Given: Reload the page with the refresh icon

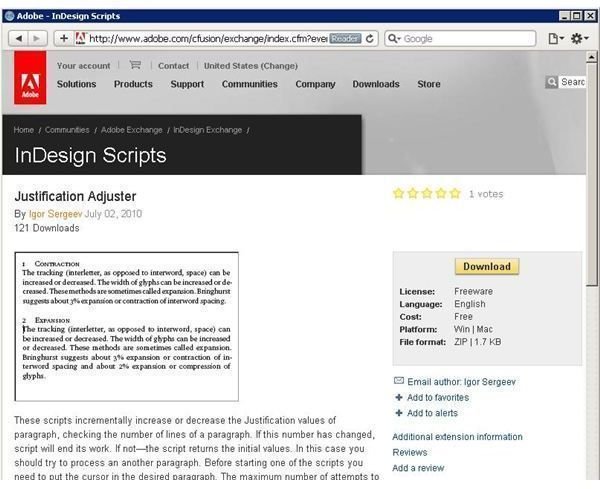Looking at the screenshot, I should click(x=369, y=39).
